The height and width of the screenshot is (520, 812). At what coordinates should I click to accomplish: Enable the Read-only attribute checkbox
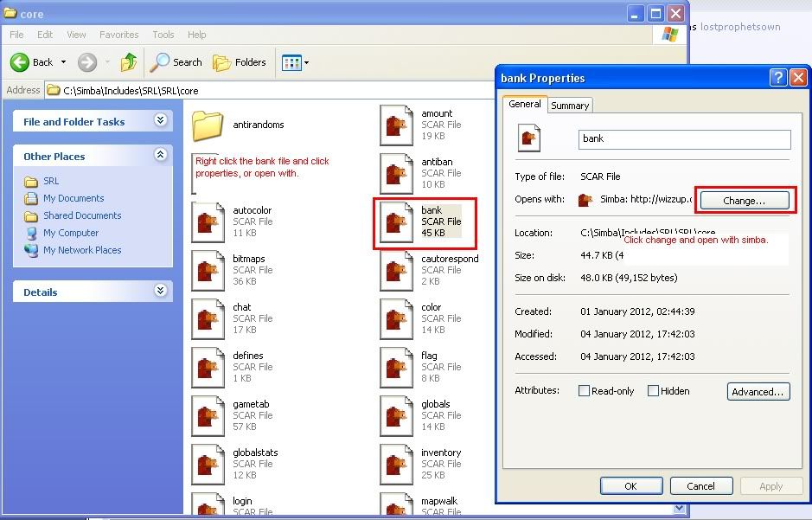tap(584, 391)
